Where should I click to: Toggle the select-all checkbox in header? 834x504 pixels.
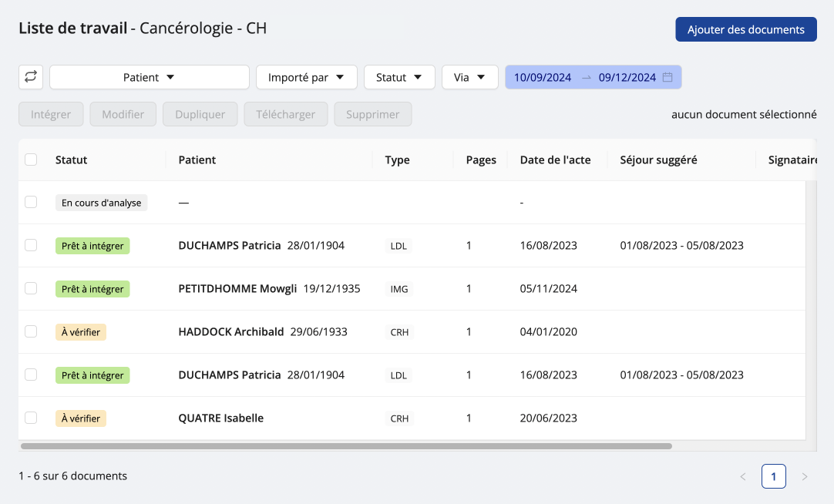(x=31, y=160)
